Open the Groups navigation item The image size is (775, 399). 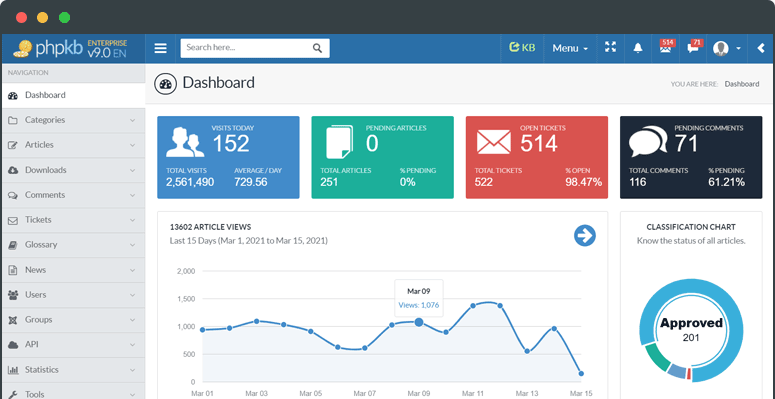tap(73, 320)
